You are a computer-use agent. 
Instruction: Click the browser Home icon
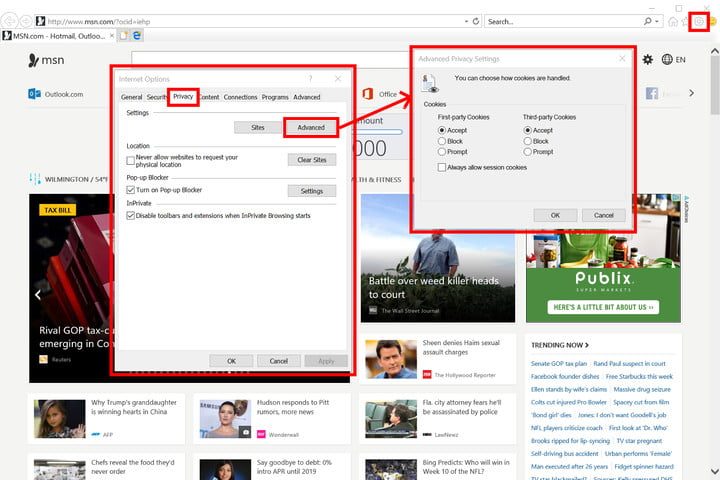point(673,21)
